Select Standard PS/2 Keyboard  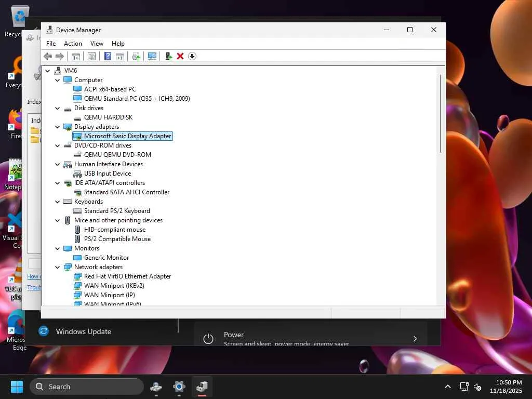117,211
